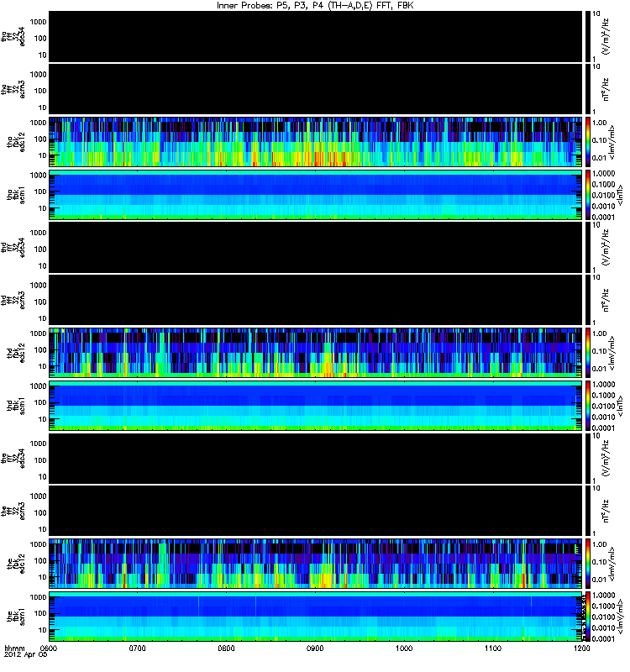Click the tha fbk edc12 spectrogram panel

click(x=316, y=142)
